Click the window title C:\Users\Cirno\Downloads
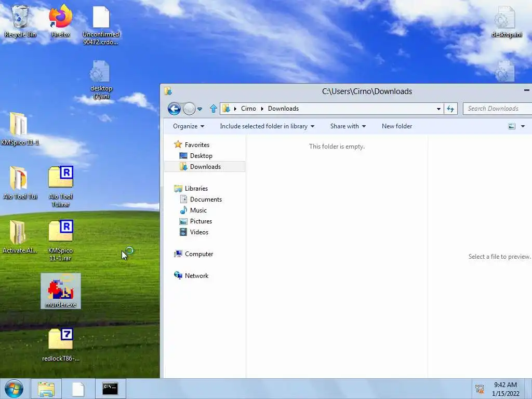Image resolution: width=532 pixels, height=399 pixels. click(x=367, y=91)
